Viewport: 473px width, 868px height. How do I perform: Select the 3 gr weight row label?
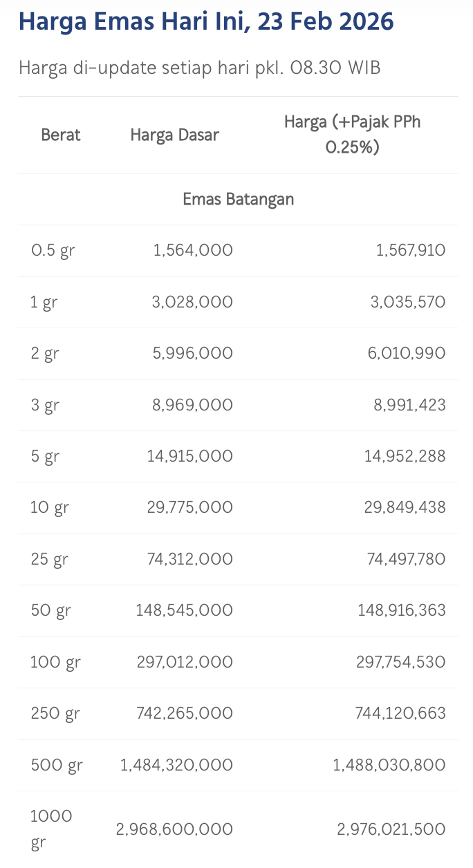45,405
